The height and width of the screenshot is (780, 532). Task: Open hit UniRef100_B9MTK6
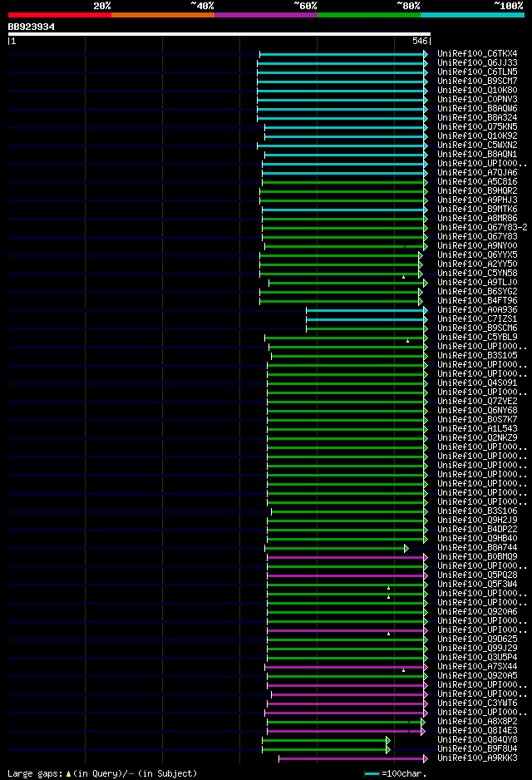477,209
